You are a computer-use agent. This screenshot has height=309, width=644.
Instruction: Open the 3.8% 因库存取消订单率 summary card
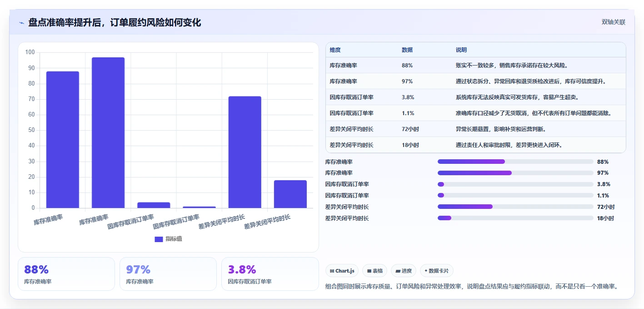point(270,274)
